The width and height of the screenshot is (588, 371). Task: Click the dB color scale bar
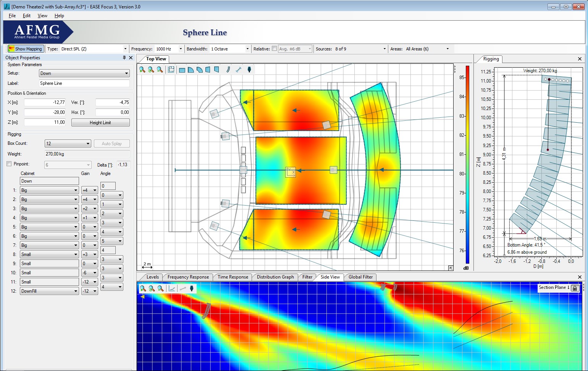click(x=467, y=164)
